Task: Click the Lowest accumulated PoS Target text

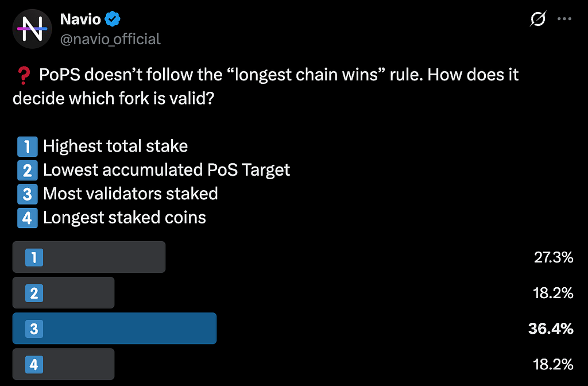Action: (167, 170)
